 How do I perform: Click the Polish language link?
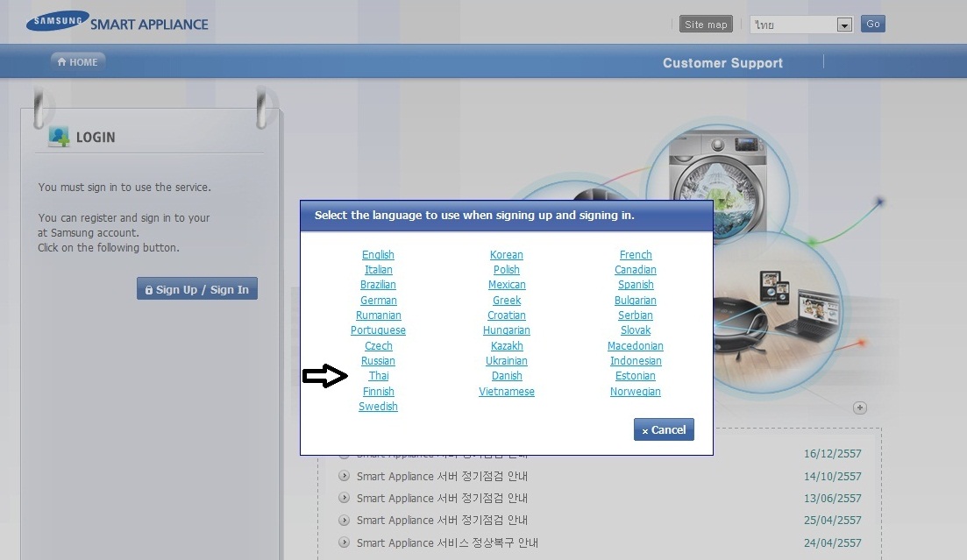(507, 270)
